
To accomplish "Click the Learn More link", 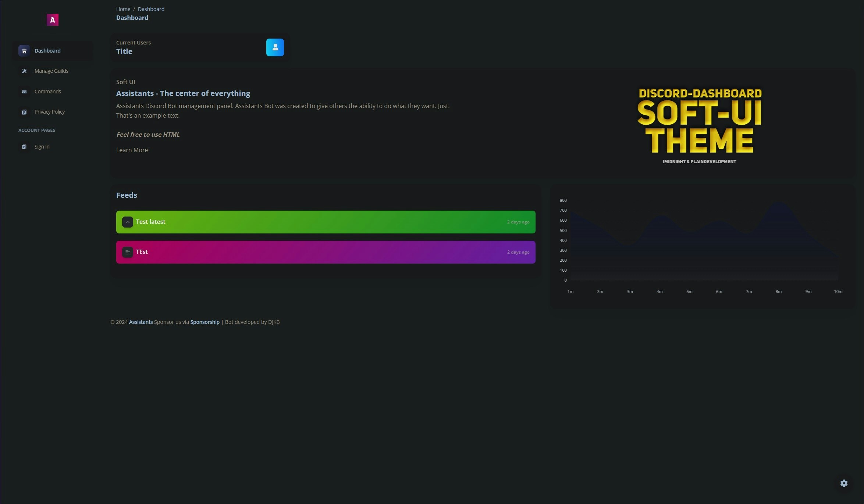I will click(132, 150).
